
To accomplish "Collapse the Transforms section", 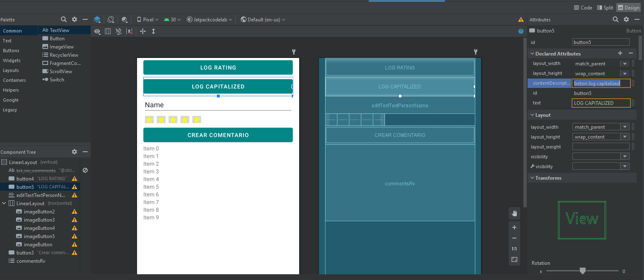I will coord(532,178).
